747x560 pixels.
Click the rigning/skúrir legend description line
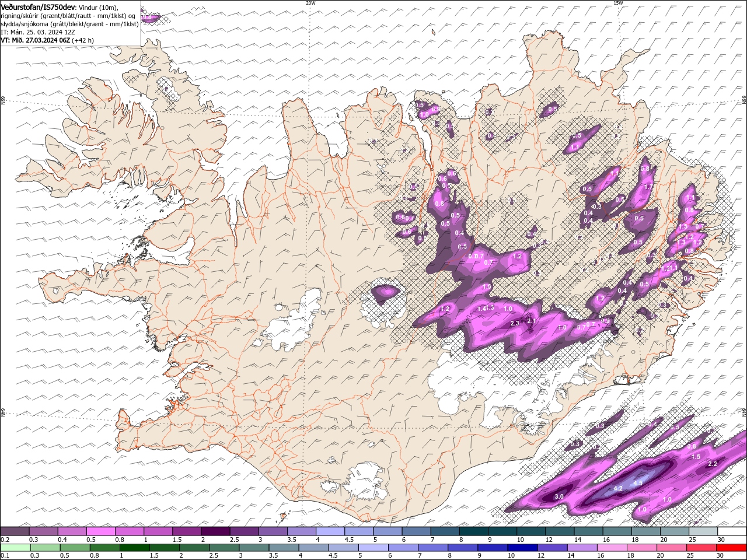68,15
